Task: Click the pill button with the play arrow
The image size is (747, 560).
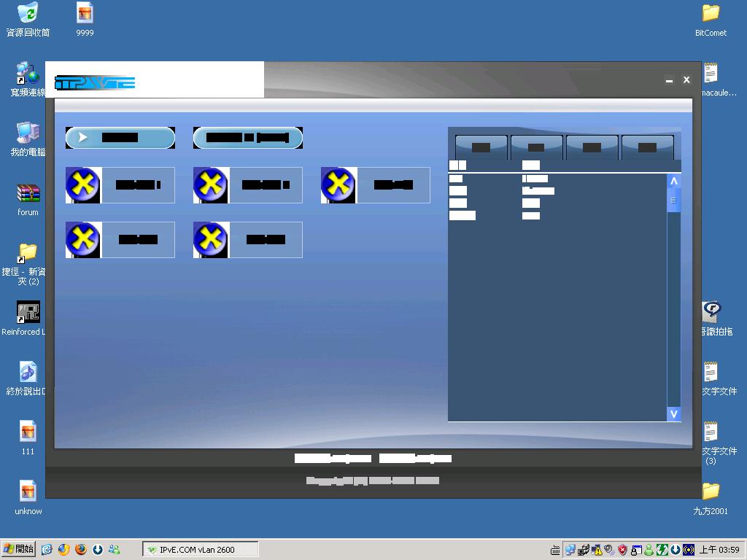Action: pos(120,138)
